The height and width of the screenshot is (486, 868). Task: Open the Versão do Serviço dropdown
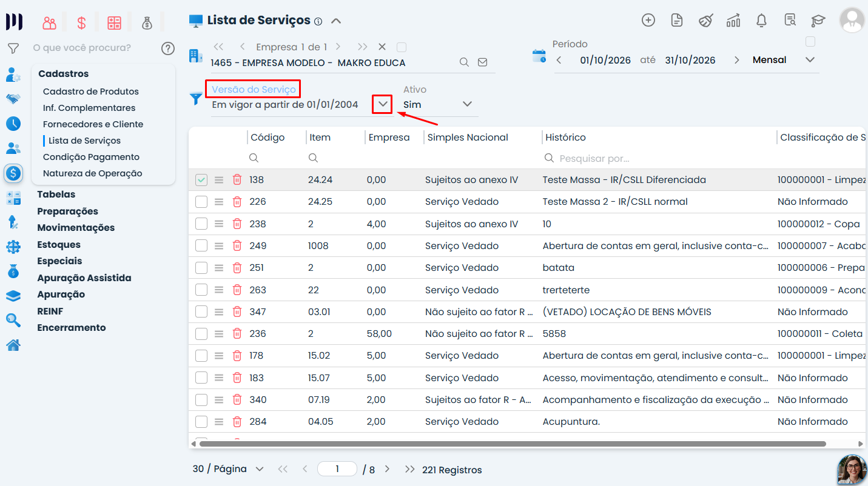pyautogui.click(x=383, y=104)
